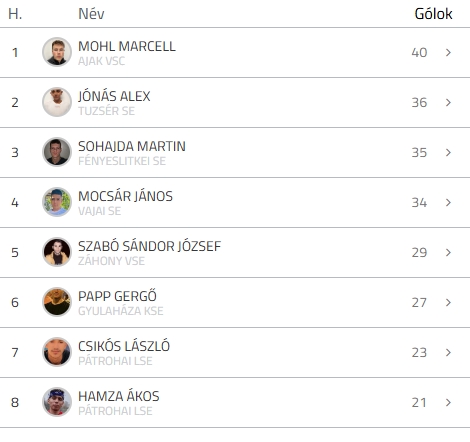Select the H. rank column header

tap(15, 14)
